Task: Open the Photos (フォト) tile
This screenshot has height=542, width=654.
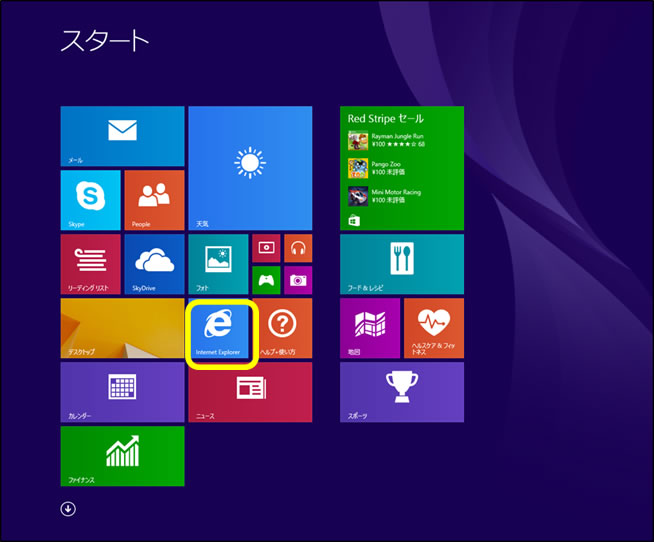Action: [x=218, y=264]
